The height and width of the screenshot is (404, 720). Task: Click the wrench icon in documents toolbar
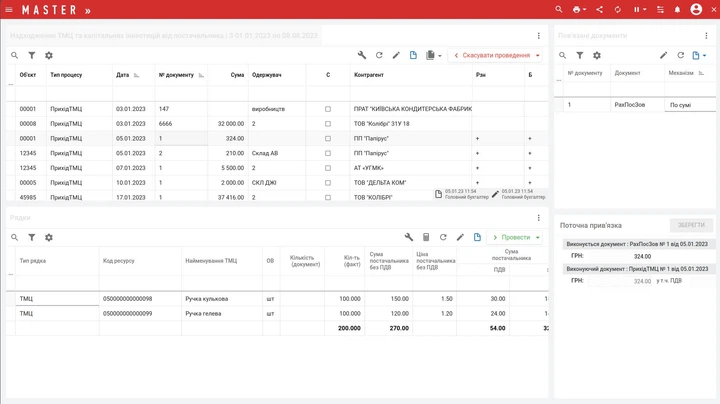[362, 55]
